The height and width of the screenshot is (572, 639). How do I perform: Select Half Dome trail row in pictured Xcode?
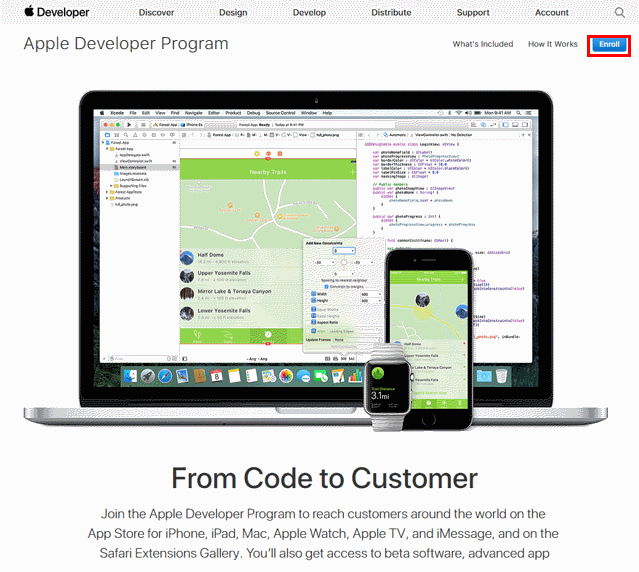click(240, 258)
